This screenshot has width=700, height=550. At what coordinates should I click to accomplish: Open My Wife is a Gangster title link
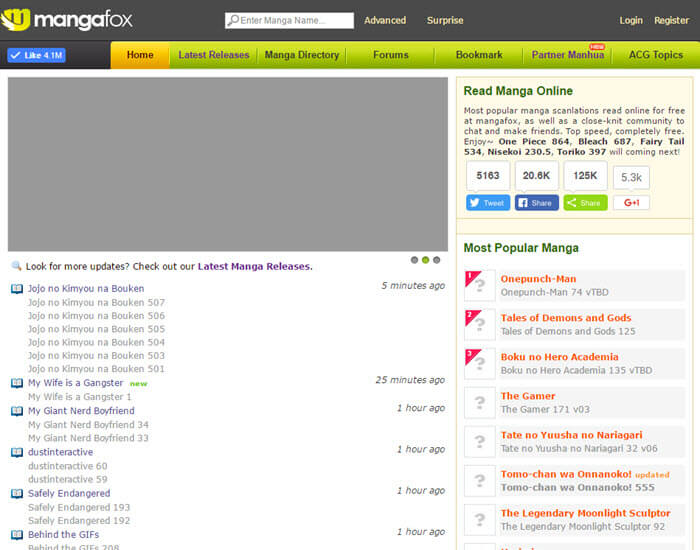[75, 383]
